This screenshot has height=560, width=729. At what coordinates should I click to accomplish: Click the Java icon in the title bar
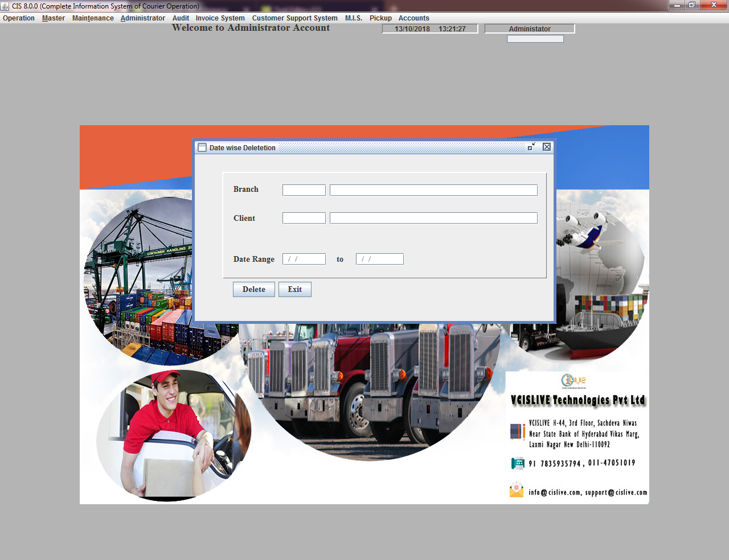(5, 6)
